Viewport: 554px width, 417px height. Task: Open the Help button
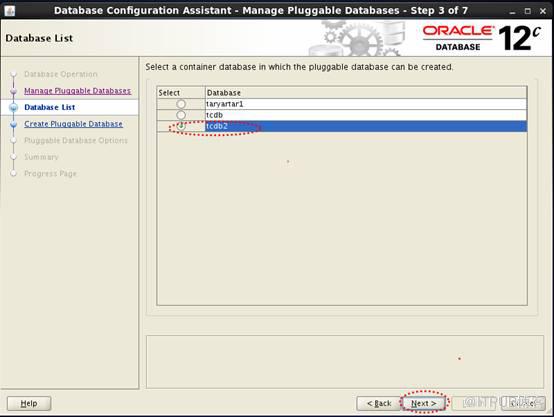(x=29, y=403)
